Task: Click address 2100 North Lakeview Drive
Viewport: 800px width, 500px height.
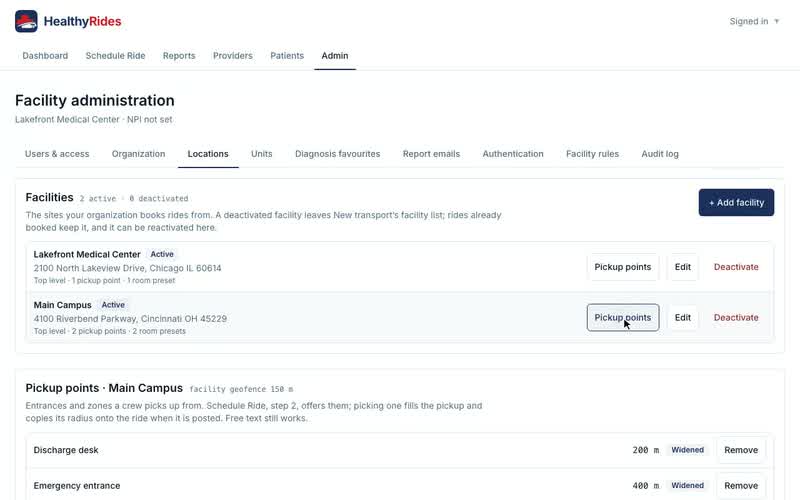Action: point(127,268)
